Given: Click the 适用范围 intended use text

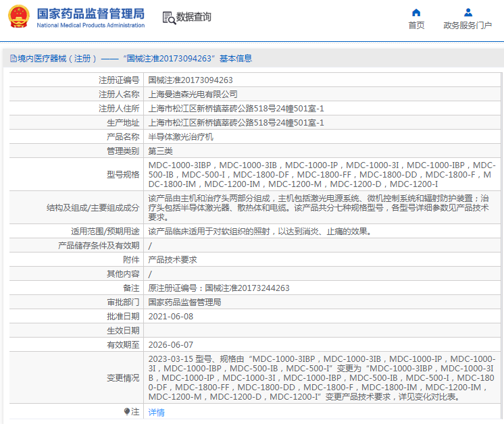Looking at the screenshot, I should pos(260,232).
